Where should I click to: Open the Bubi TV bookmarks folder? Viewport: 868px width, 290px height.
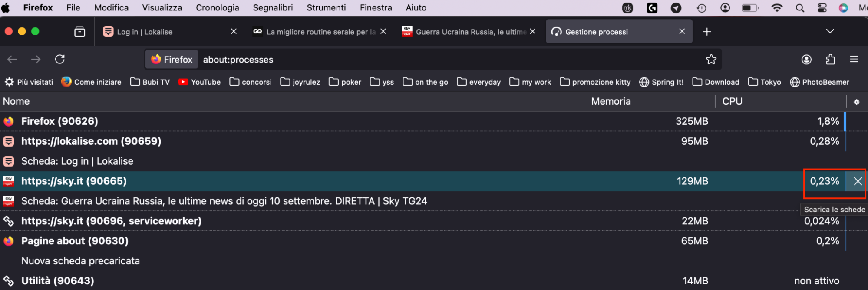click(x=150, y=82)
